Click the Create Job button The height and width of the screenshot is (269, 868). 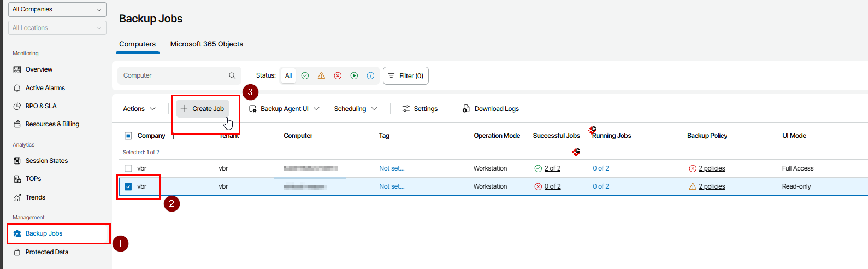pos(203,109)
